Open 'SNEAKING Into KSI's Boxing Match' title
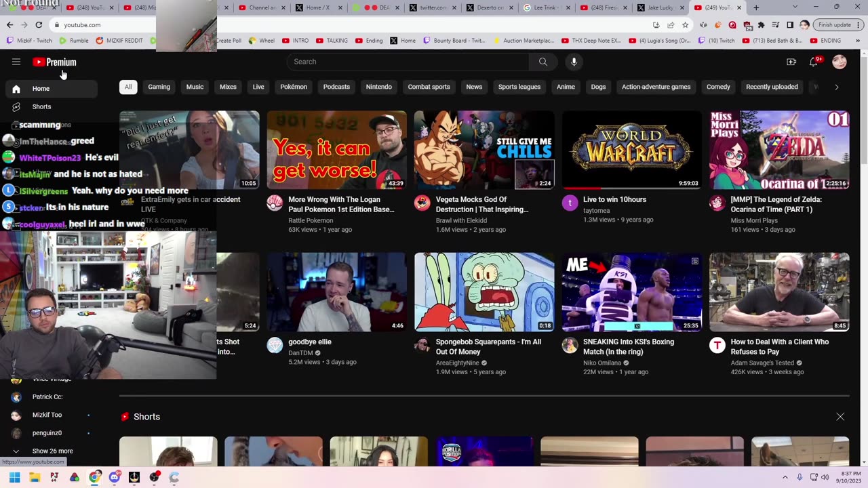 (629, 346)
